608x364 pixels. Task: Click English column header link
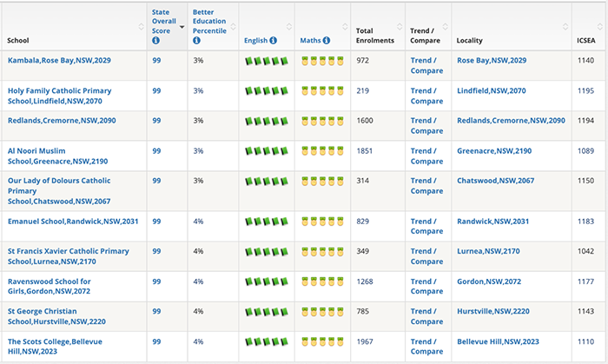(255, 40)
